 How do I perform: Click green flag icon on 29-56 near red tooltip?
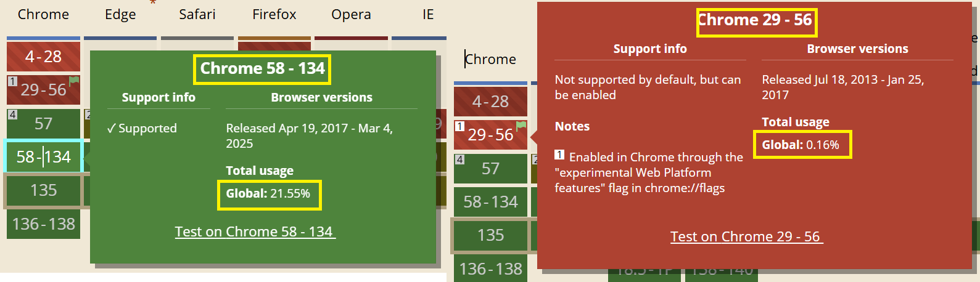[x=521, y=126]
